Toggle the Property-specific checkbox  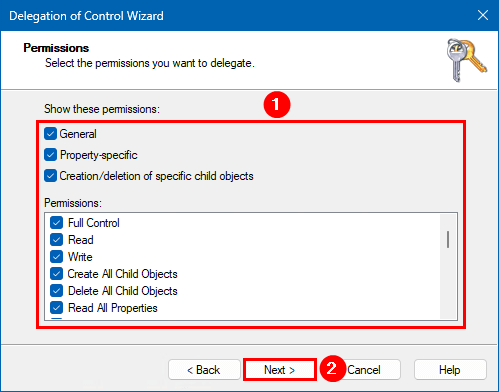pos(50,155)
